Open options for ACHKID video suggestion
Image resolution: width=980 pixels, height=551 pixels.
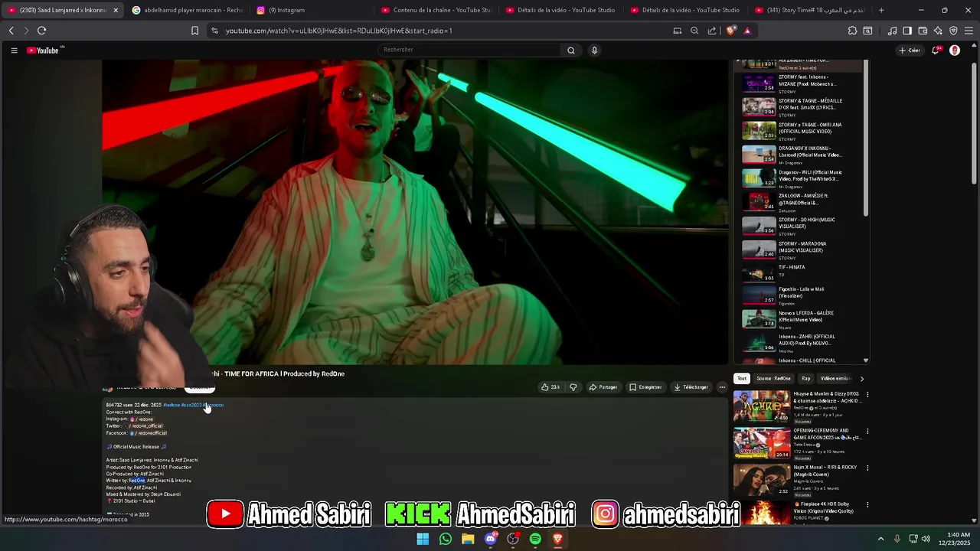click(x=867, y=394)
